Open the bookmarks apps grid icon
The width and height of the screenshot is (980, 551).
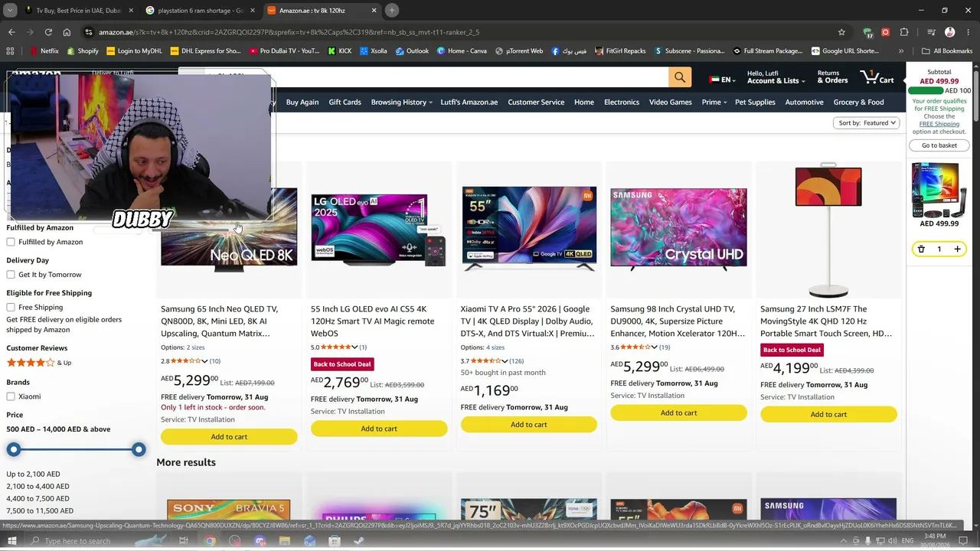tap(10, 51)
